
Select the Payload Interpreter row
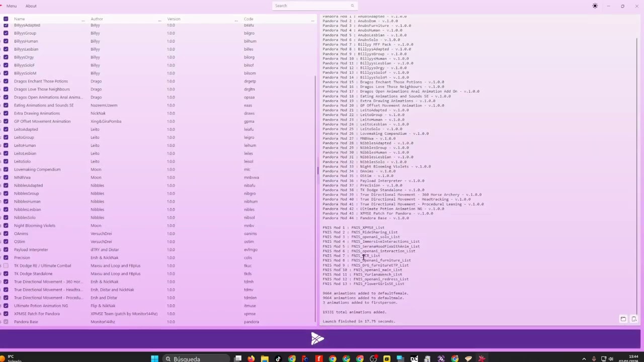click(x=158, y=249)
